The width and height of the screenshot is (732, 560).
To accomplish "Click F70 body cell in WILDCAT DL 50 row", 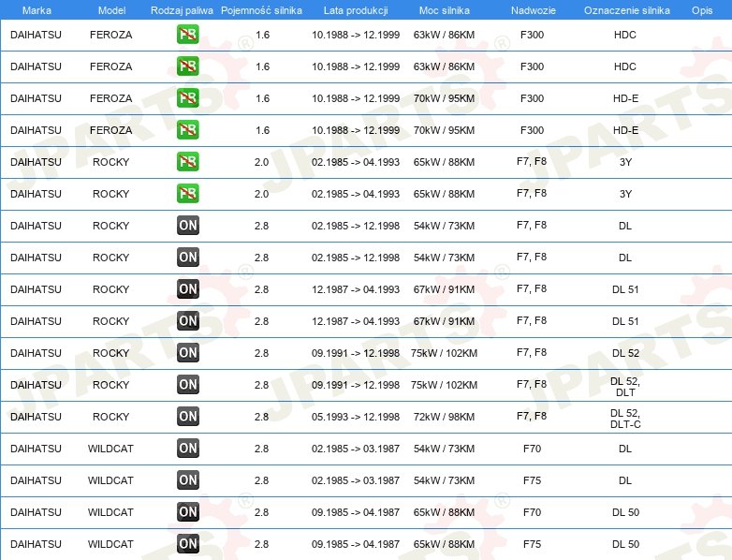I will pyautogui.click(x=533, y=512).
